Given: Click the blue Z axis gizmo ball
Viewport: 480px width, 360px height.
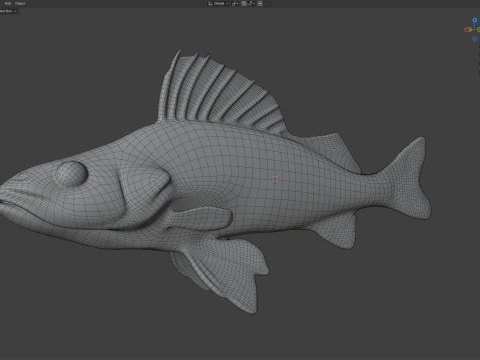Looking at the screenshot, I should [x=475, y=20].
